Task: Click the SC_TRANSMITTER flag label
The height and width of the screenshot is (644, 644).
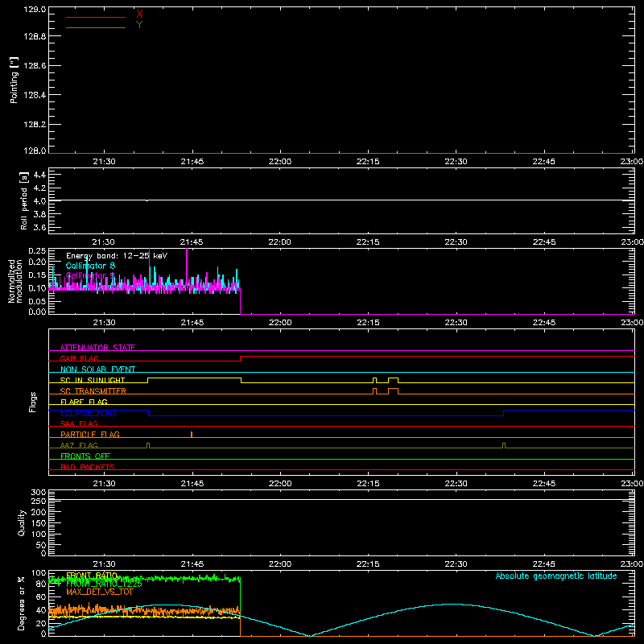Action: [93, 391]
